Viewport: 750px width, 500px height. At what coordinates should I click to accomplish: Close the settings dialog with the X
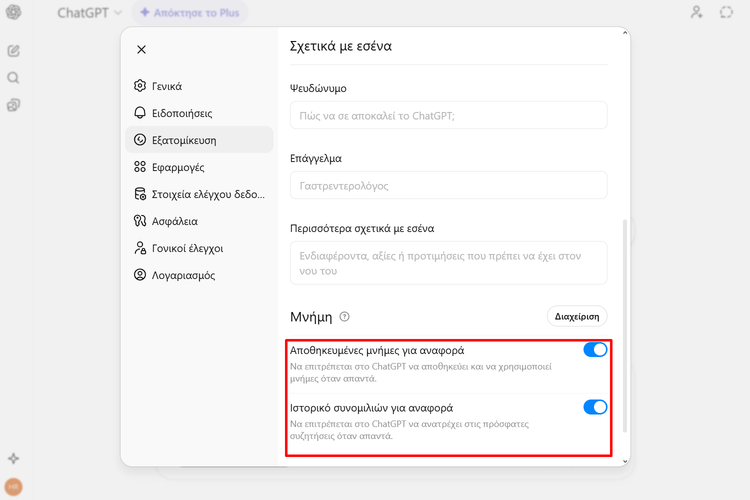point(141,49)
